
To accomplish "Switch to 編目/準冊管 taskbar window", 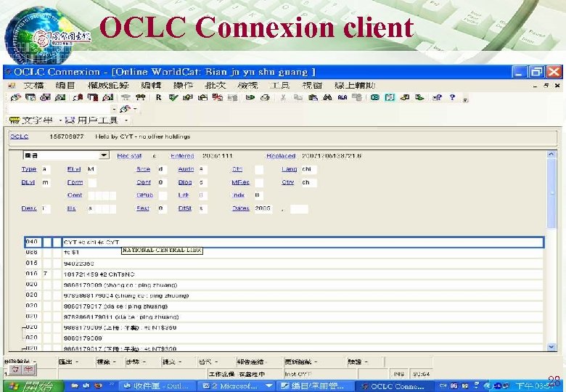I will click(315, 386).
